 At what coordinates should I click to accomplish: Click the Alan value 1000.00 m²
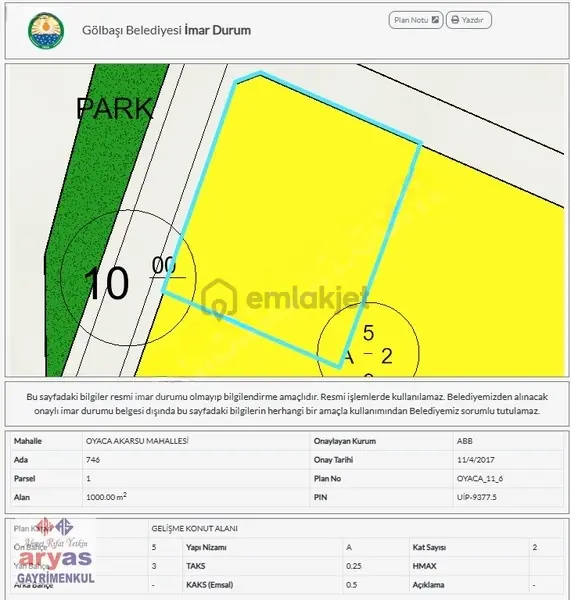coord(106,497)
